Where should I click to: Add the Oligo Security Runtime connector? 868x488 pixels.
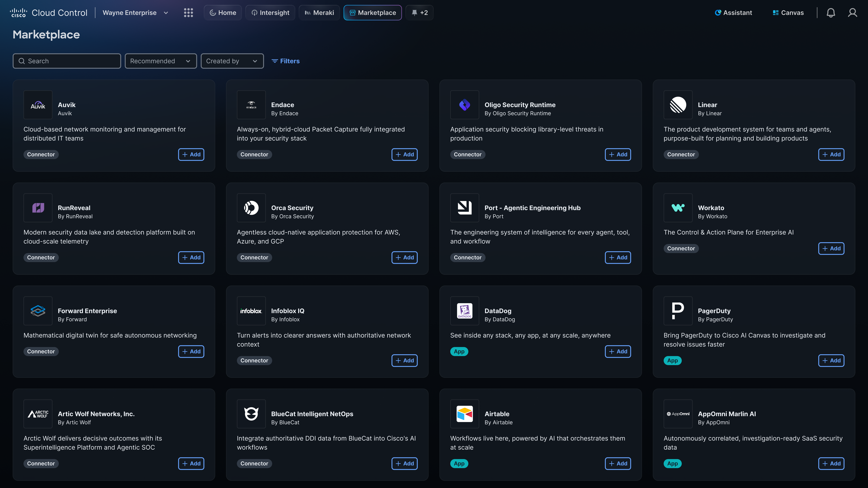click(618, 155)
